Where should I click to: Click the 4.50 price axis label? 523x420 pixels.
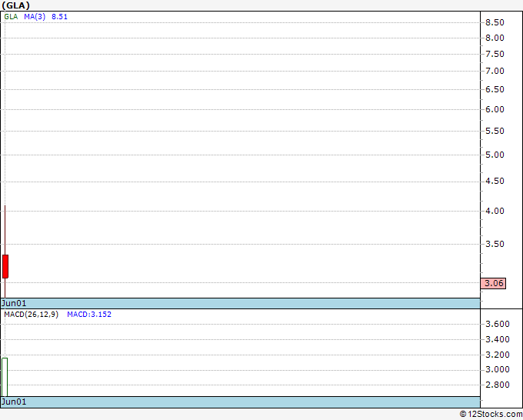point(495,181)
